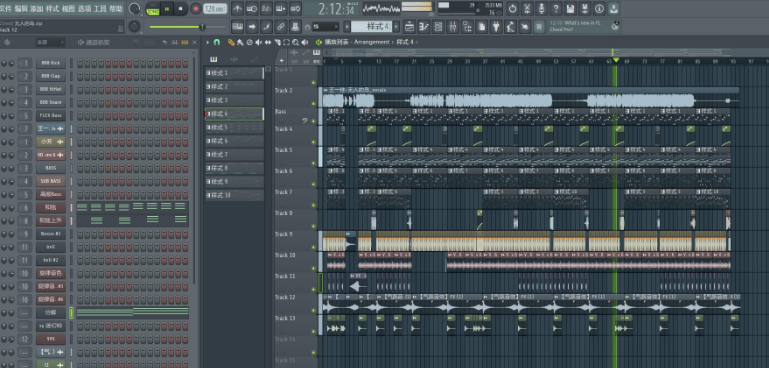Screen dimensions: 769x368
Task: Toggle the PAT/SONG mode switch
Action: [153, 8]
